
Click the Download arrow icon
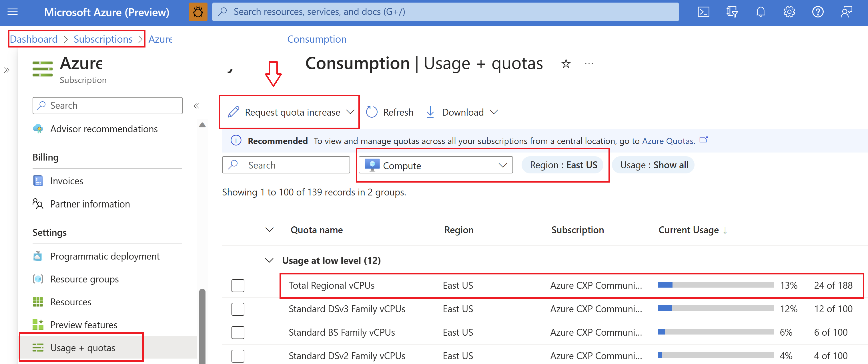coord(430,112)
